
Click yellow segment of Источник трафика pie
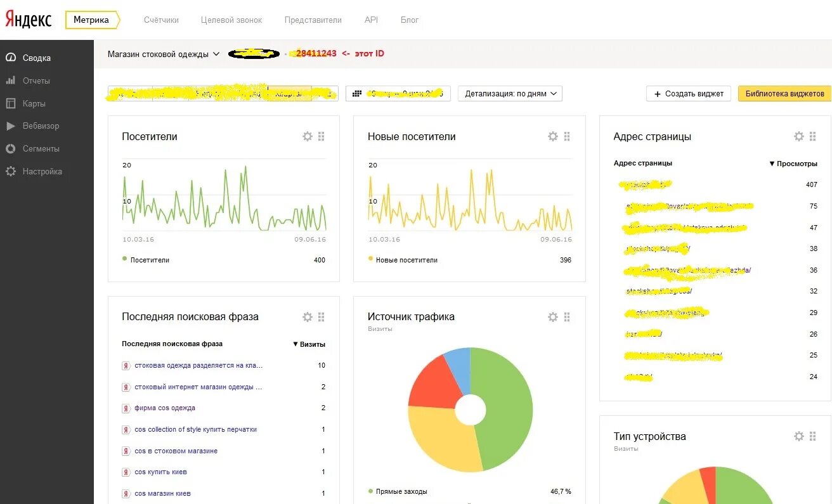pyautogui.click(x=441, y=437)
